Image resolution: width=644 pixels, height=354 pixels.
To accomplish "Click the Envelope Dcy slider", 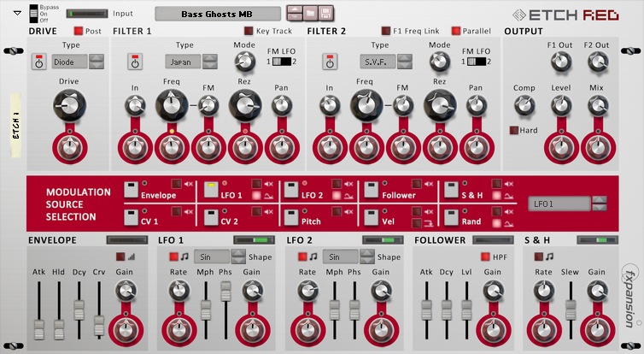I will [x=79, y=310].
